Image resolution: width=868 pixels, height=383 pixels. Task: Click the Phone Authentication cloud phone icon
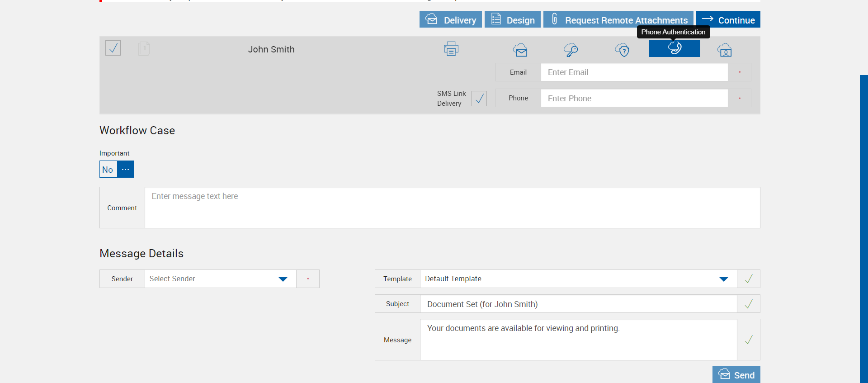tap(675, 48)
